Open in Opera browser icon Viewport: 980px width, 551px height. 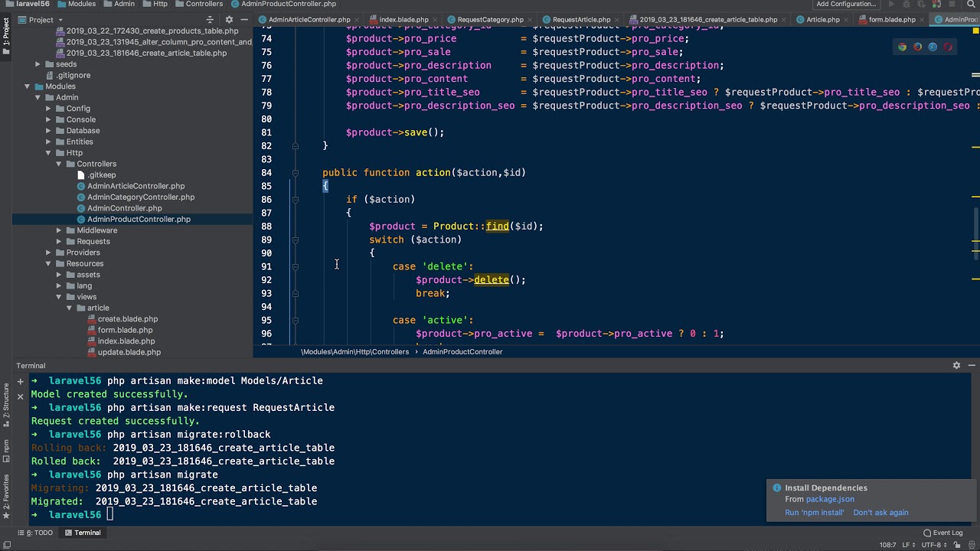tap(948, 47)
